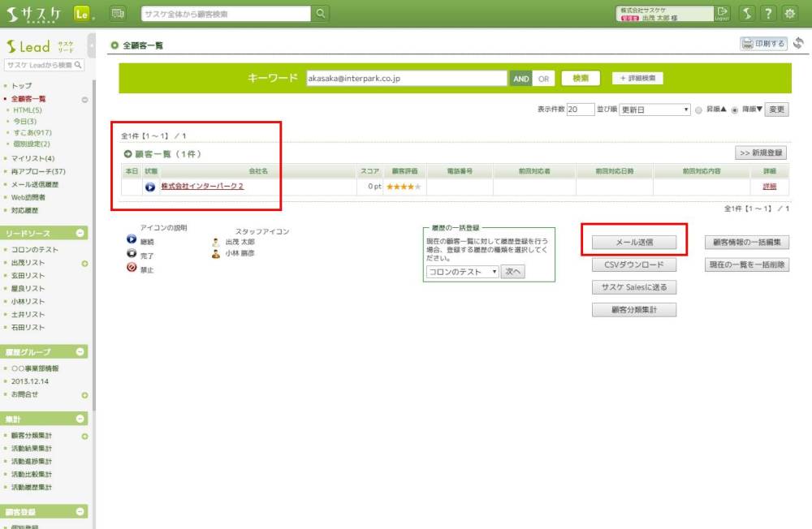Select the 昇順▲ ascending radio button
This screenshot has width=812, height=529.
(698, 110)
